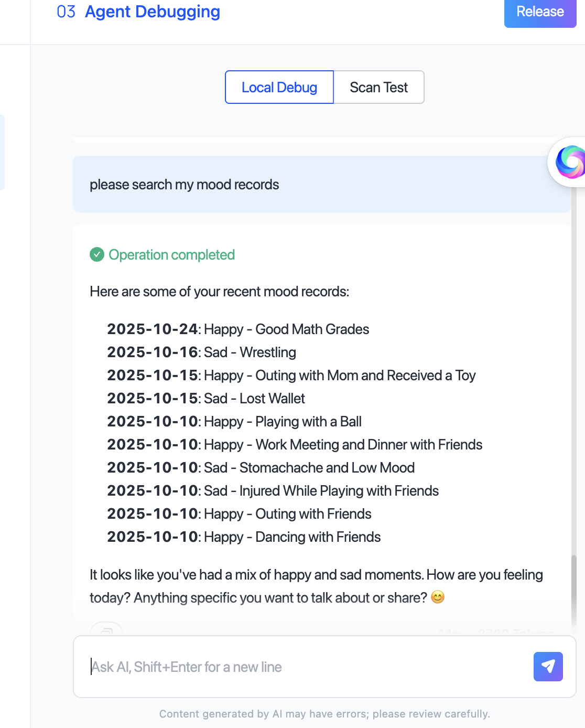Click the 2025-10-16 Sad Wrestling record
The width and height of the screenshot is (585, 728).
click(x=202, y=352)
